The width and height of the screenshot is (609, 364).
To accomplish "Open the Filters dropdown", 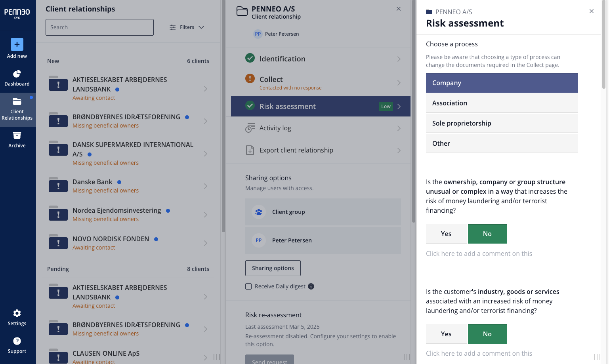I will (x=187, y=27).
